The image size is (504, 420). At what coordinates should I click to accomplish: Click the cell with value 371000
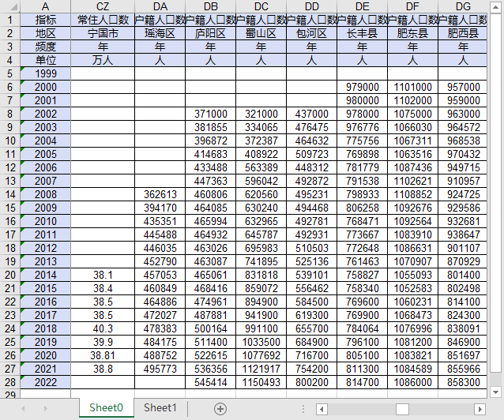point(211,114)
